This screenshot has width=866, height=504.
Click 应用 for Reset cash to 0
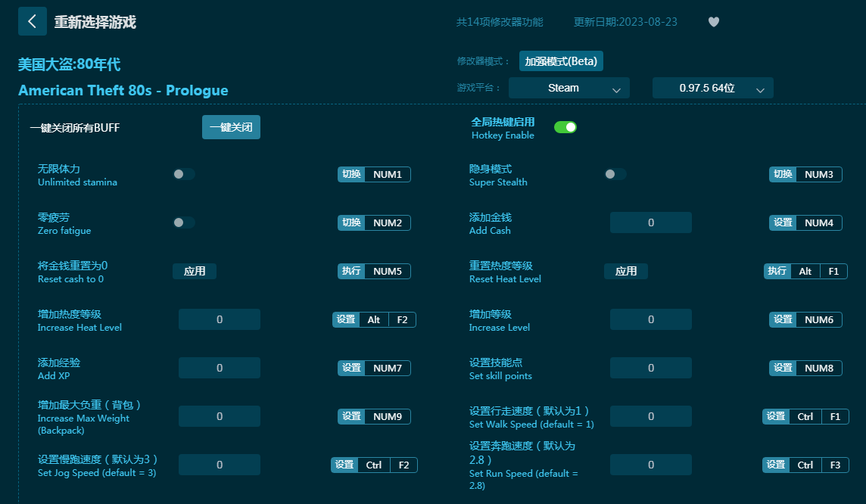tap(195, 271)
